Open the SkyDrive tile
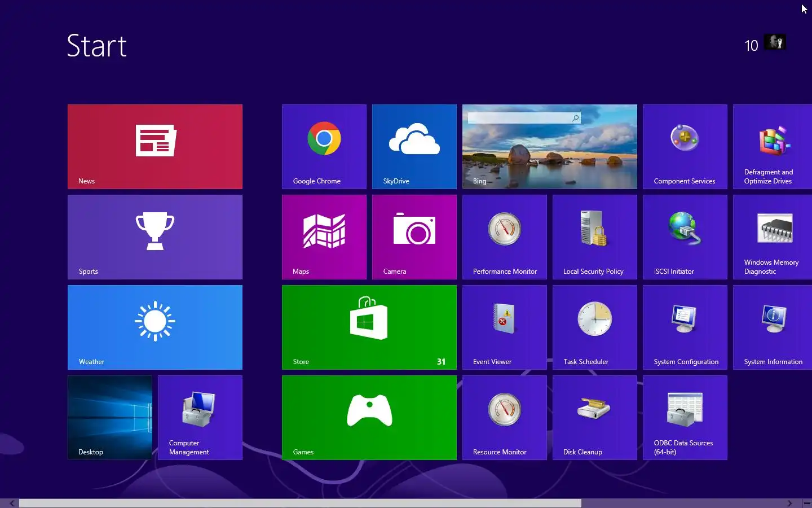This screenshot has width=812, height=508. pyautogui.click(x=414, y=147)
